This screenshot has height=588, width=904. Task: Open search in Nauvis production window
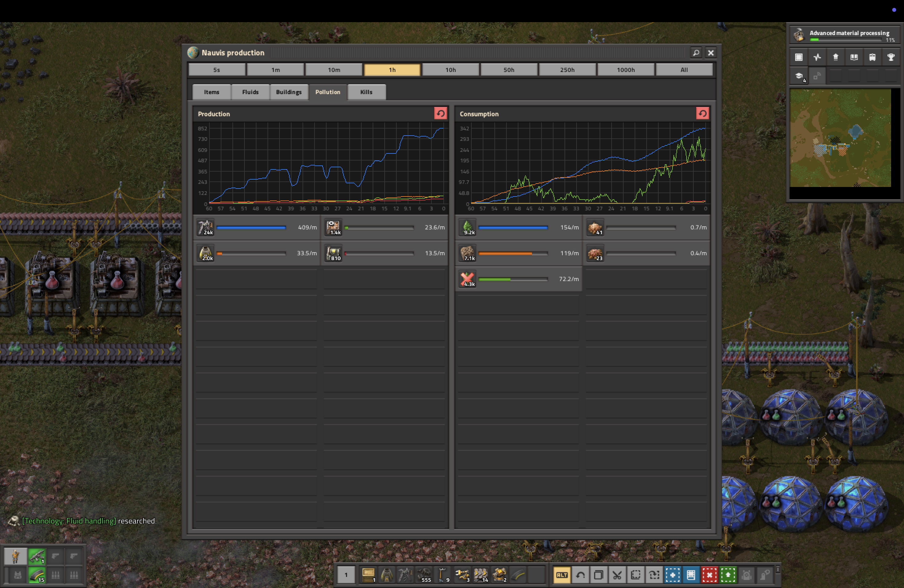click(696, 53)
